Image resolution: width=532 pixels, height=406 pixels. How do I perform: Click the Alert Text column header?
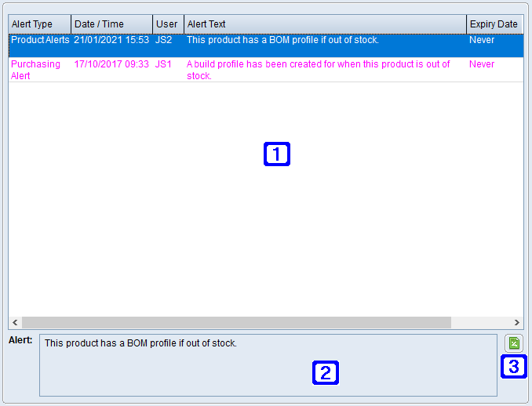324,24
